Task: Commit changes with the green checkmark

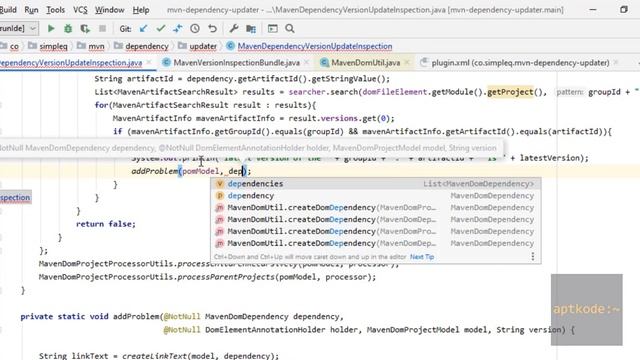Action: pos(161,29)
